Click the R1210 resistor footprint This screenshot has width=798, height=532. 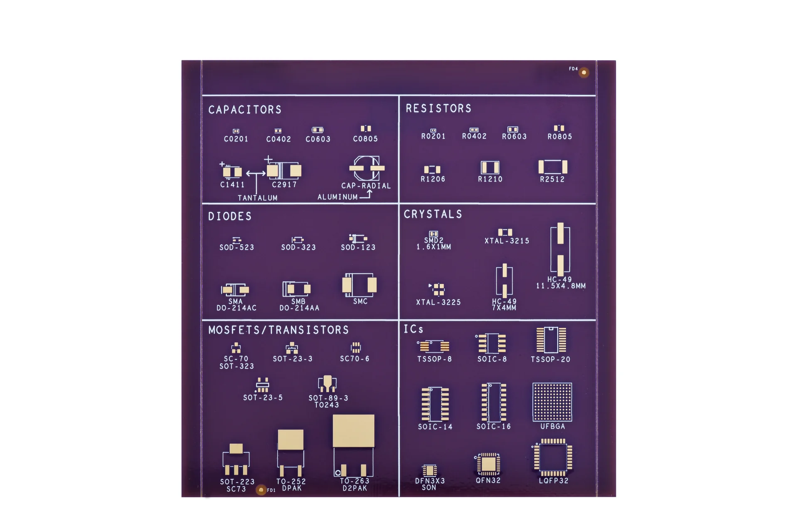(x=490, y=167)
